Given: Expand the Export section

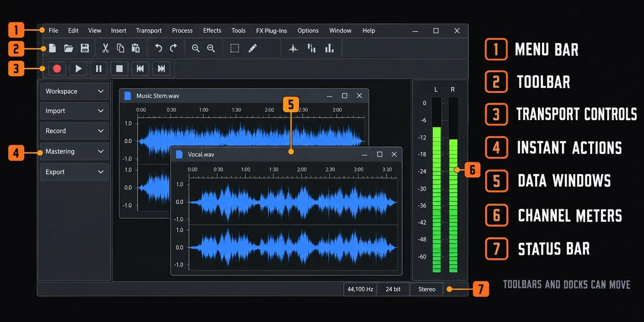Looking at the screenshot, I should point(74,172).
